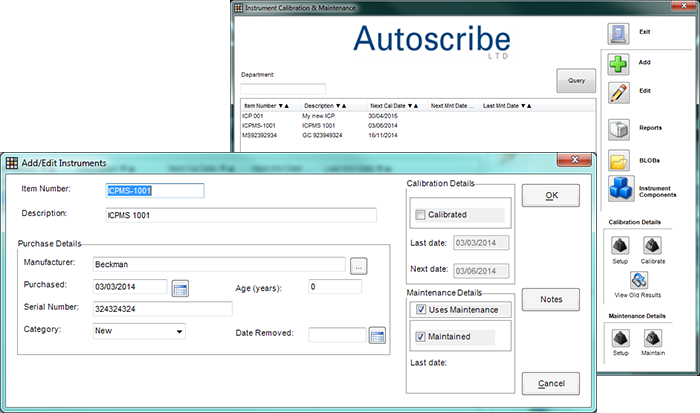Open Reports via its document icon
Viewport: 700px width, 413px height.
tap(619, 129)
